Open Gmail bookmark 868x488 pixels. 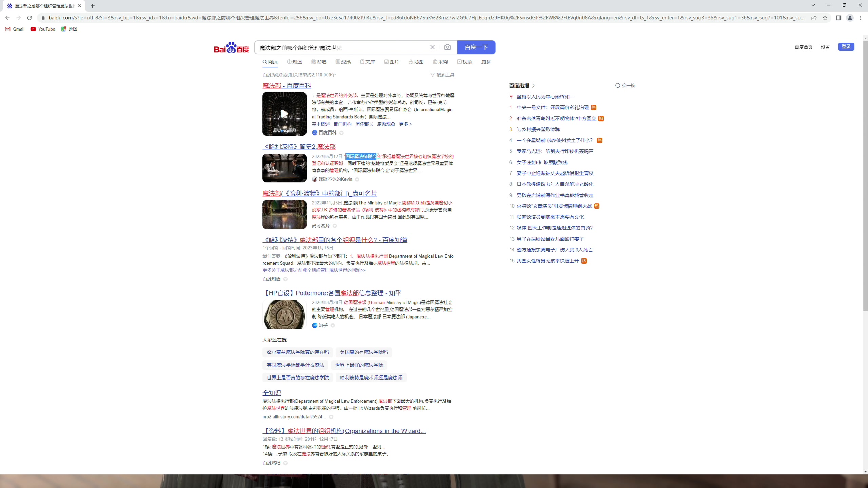coord(15,29)
